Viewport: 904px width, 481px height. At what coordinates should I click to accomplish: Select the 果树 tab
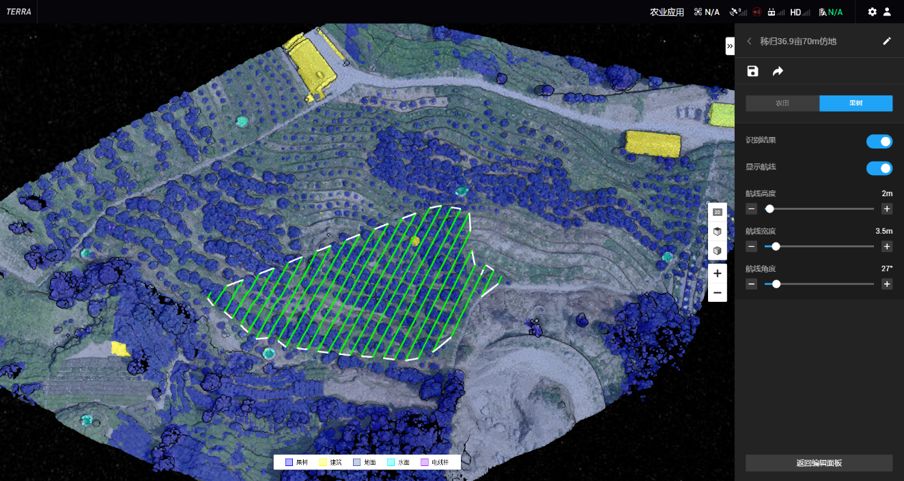click(856, 104)
